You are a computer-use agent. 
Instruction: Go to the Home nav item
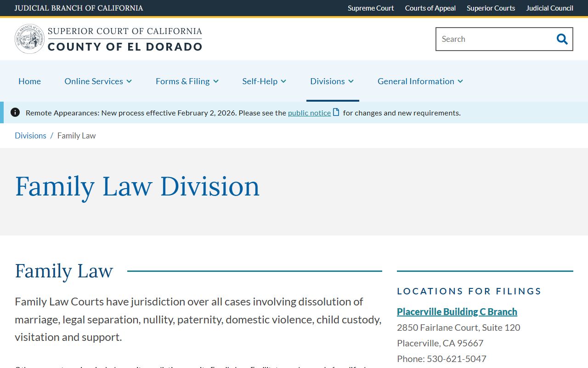[29, 81]
